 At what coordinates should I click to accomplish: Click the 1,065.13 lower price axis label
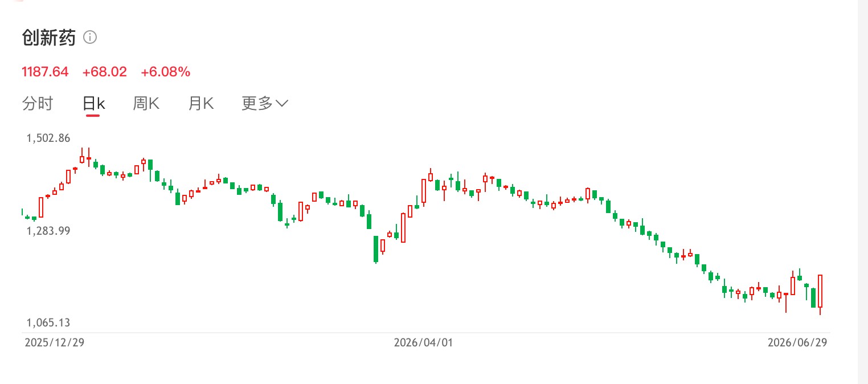pyautogui.click(x=48, y=323)
